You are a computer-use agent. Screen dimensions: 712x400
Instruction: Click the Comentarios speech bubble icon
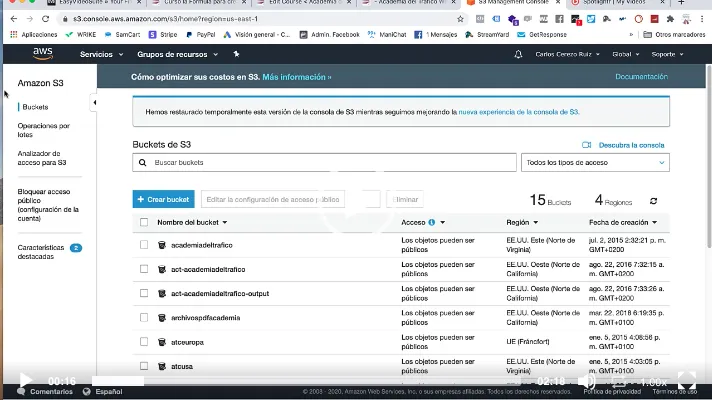[21, 391]
